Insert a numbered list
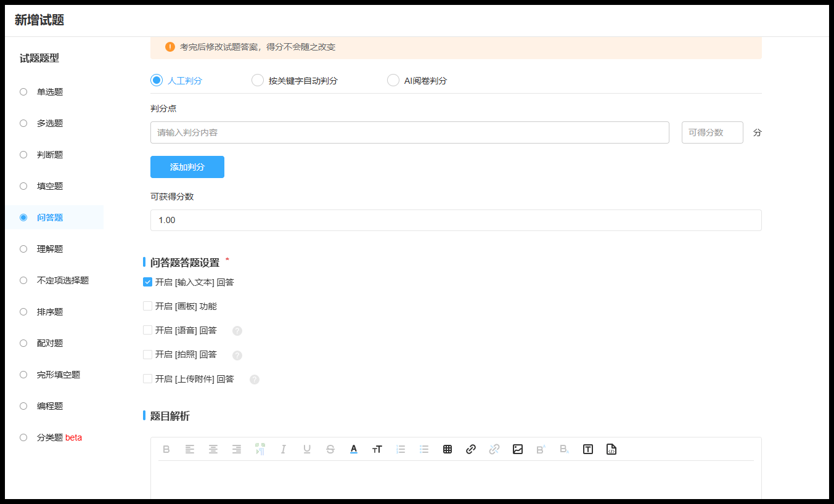This screenshot has height=504, width=834. [x=401, y=449]
